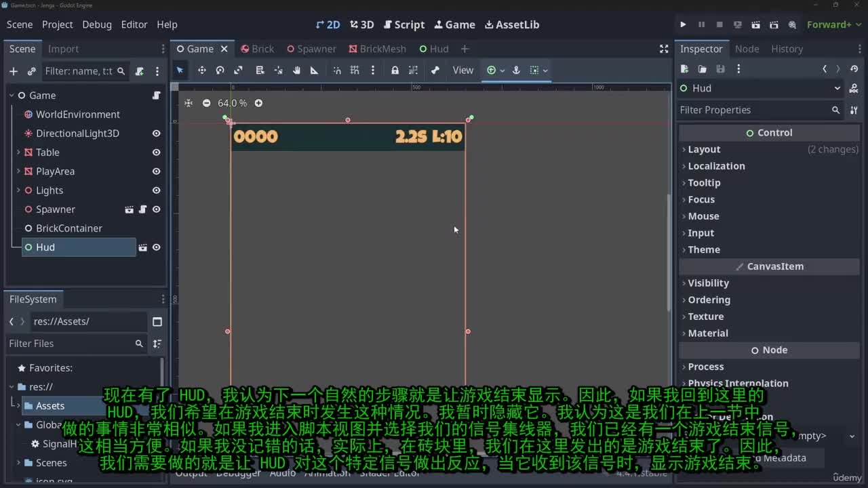Click the Filter Properties field
This screenshot has height=488, width=868.
pos(760,110)
